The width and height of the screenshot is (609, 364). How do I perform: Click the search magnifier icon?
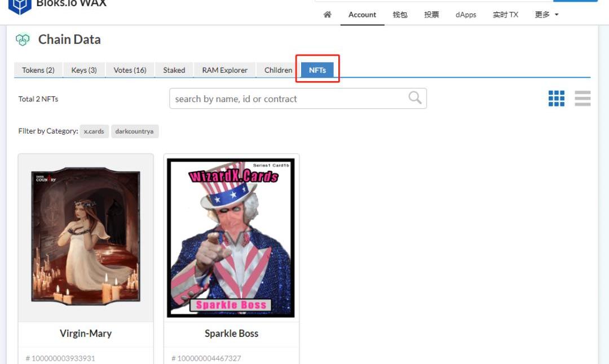pos(414,98)
